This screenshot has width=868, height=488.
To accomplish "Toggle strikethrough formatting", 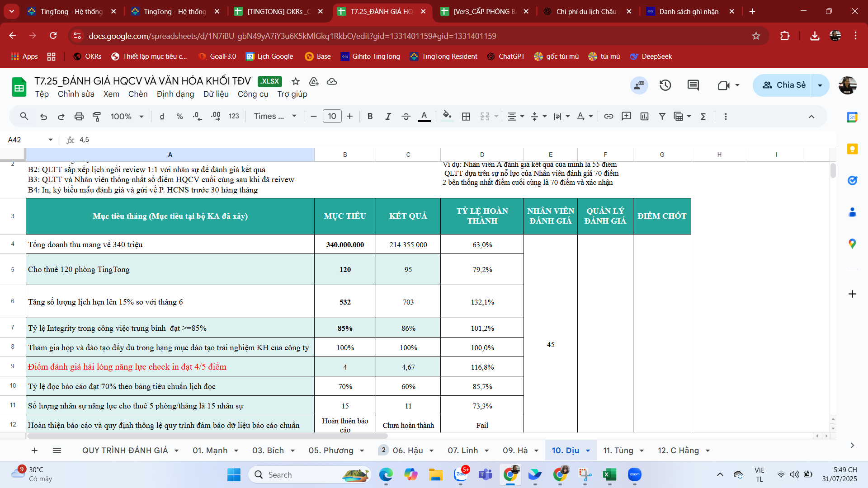I will pyautogui.click(x=406, y=117).
